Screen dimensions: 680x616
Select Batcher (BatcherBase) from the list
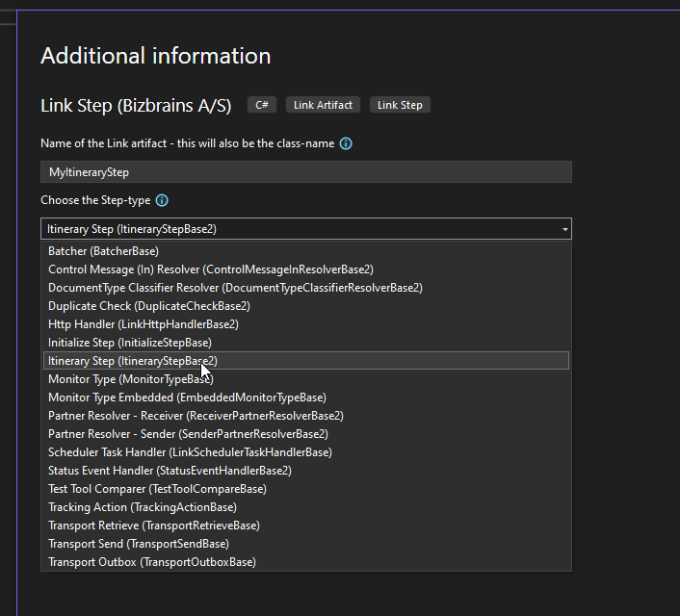click(x=103, y=251)
